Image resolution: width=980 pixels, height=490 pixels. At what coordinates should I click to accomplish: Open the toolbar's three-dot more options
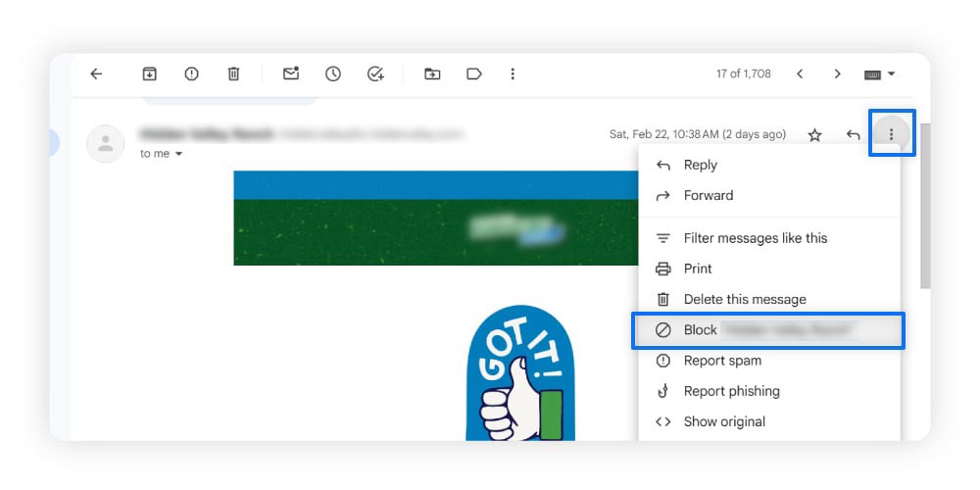(513, 74)
